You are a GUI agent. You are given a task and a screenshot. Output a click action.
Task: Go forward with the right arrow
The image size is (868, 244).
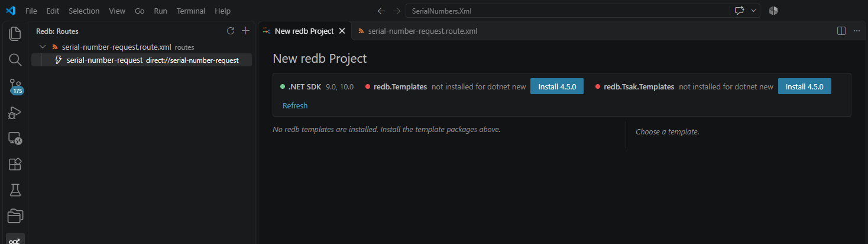coord(397,11)
